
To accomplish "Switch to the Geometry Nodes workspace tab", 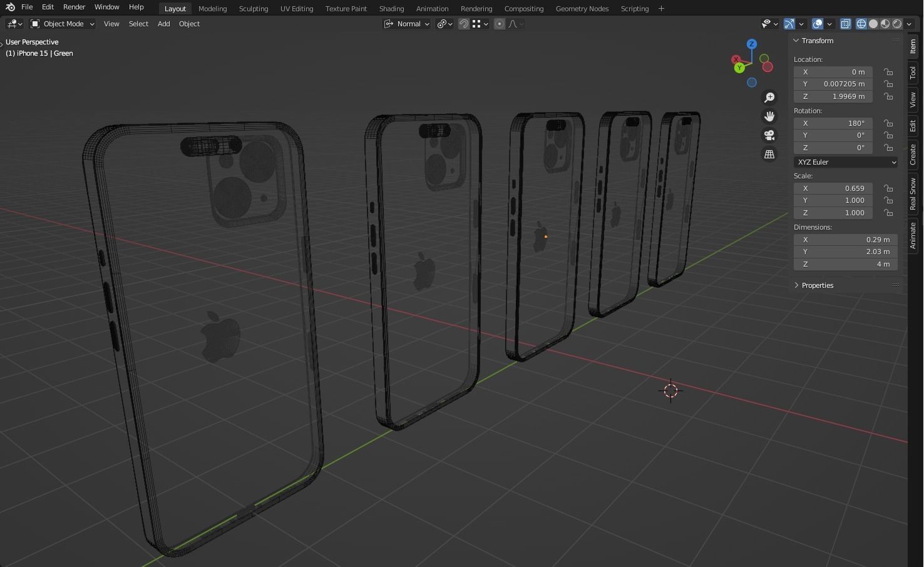I will (x=582, y=9).
